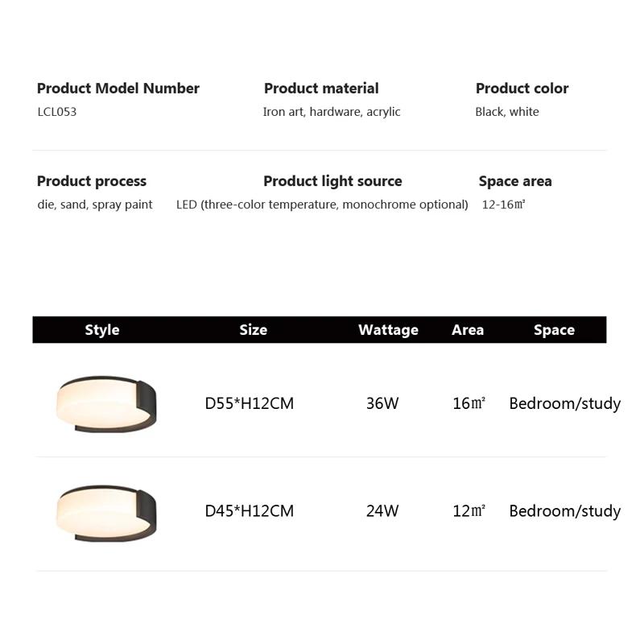
Task: Click the Product process heading
Action: 92,181
